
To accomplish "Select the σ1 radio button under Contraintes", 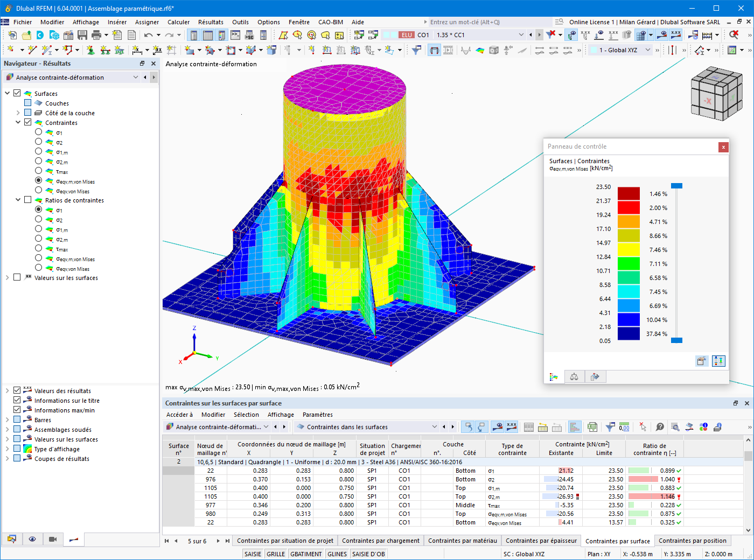I will pyautogui.click(x=38, y=132).
